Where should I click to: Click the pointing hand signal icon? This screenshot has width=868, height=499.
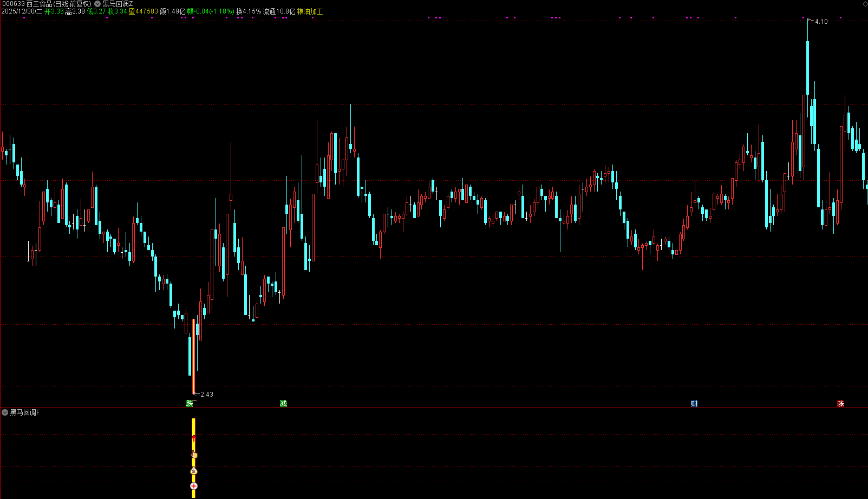(194, 454)
